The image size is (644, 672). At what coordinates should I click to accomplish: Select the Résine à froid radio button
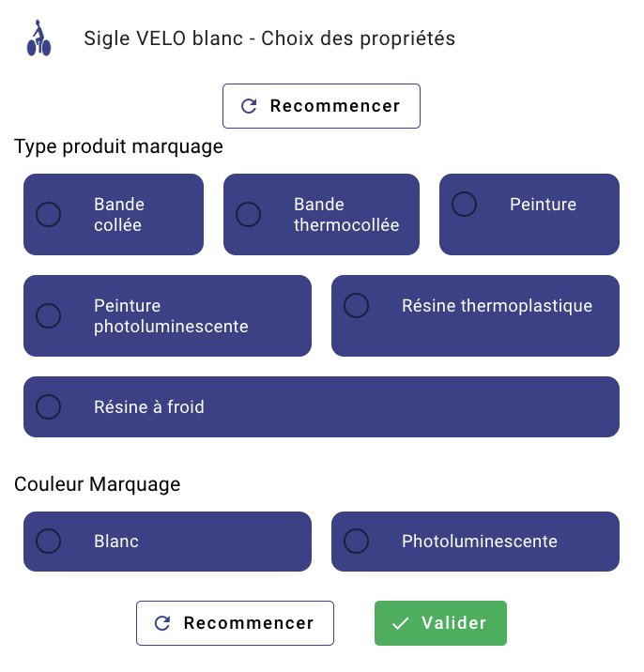pos(48,406)
